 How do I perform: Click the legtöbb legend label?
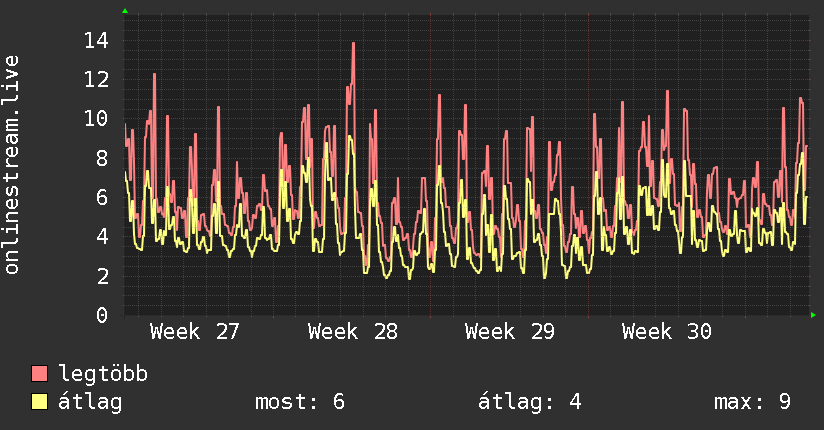pos(103,374)
